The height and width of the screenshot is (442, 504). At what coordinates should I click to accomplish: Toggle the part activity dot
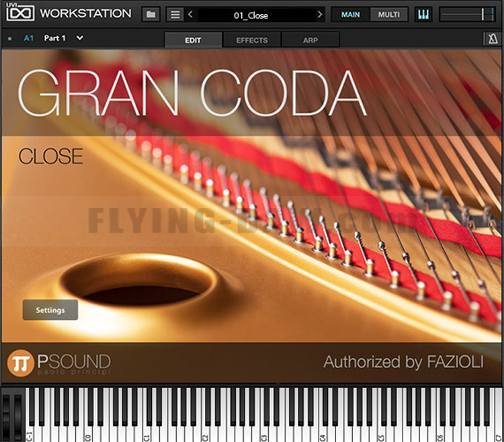coord(10,38)
